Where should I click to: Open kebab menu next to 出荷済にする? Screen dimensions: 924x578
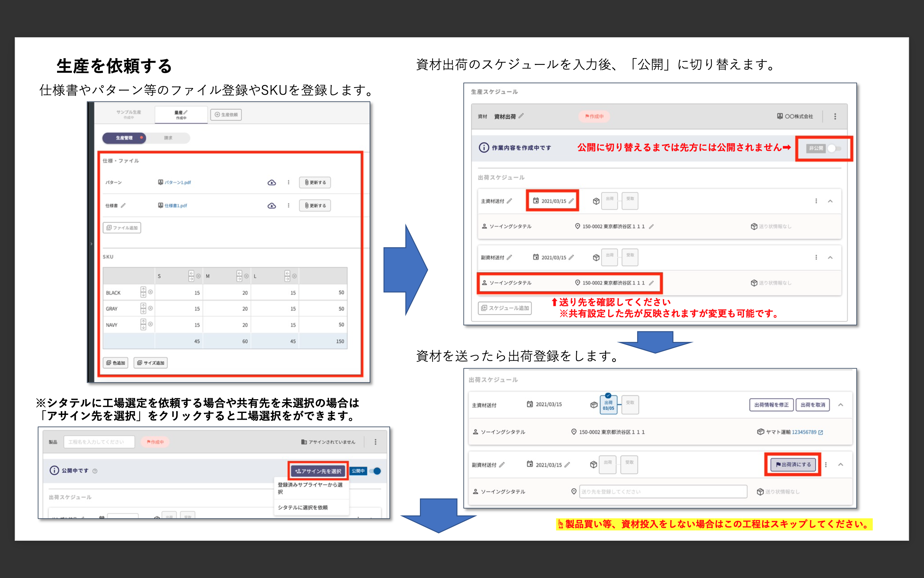pyautogui.click(x=826, y=464)
